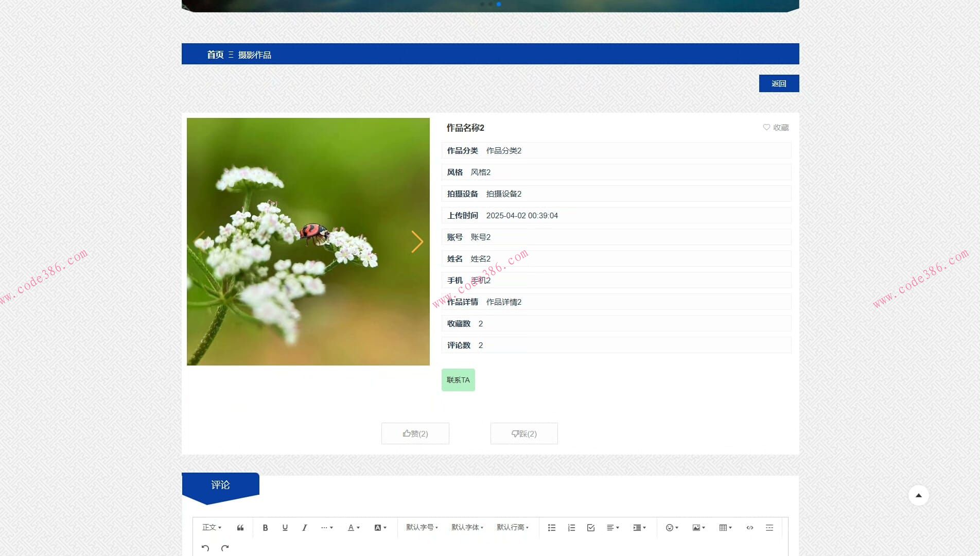980x556 pixels.
Task: Click the 返回 back button
Action: click(779, 83)
